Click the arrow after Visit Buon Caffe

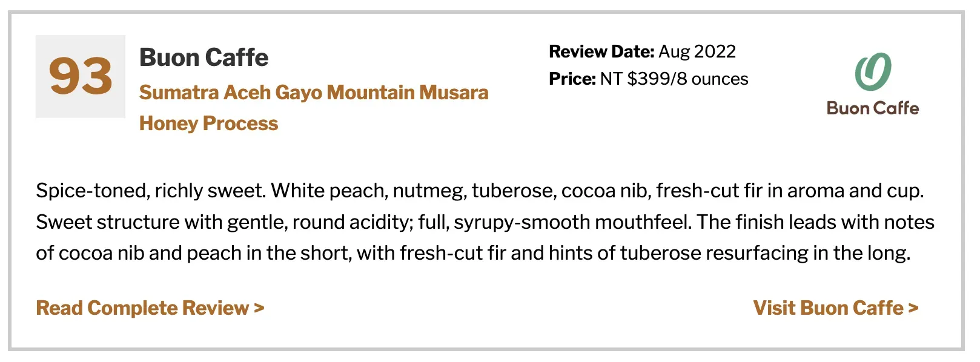[913, 308]
